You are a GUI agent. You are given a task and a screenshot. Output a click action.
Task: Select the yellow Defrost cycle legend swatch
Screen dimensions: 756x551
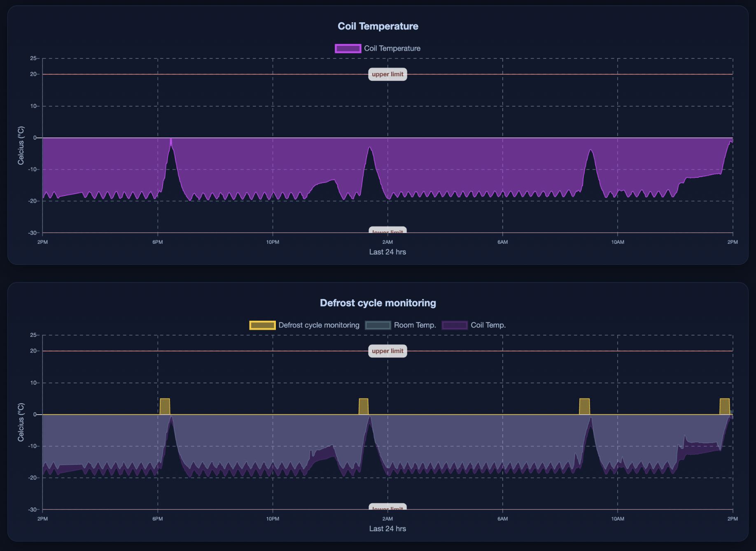pos(263,325)
